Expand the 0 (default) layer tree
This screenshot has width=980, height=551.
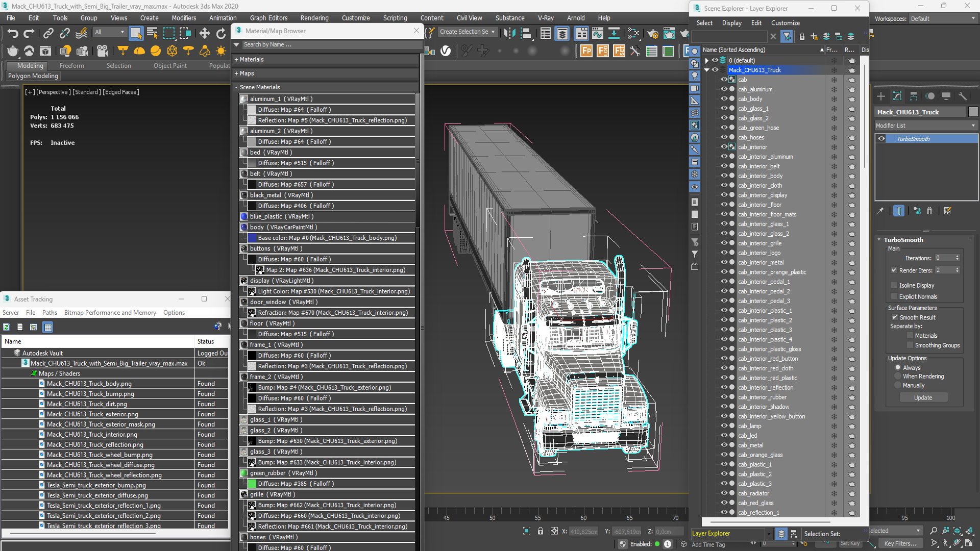click(x=706, y=60)
